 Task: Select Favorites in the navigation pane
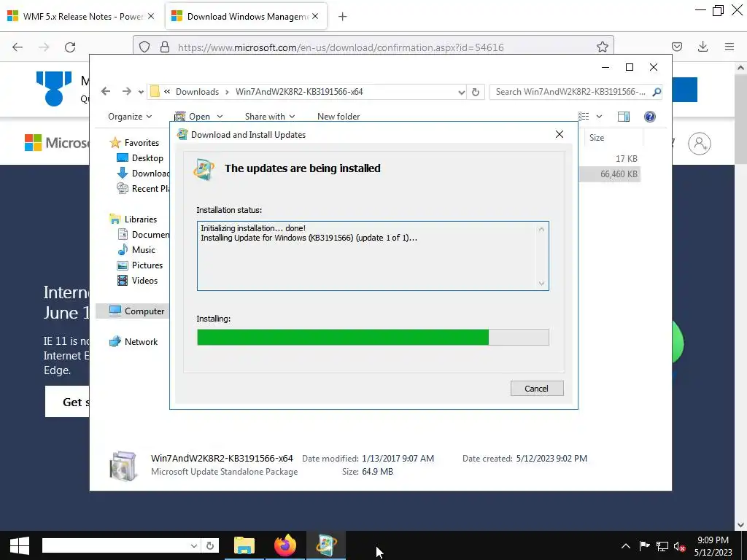tap(134, 143)
